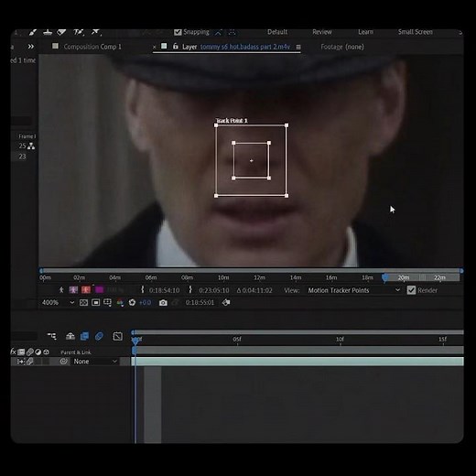Click the Roto Brush freeze walking-figure icon
476x476 pixels.
[61, 289]
